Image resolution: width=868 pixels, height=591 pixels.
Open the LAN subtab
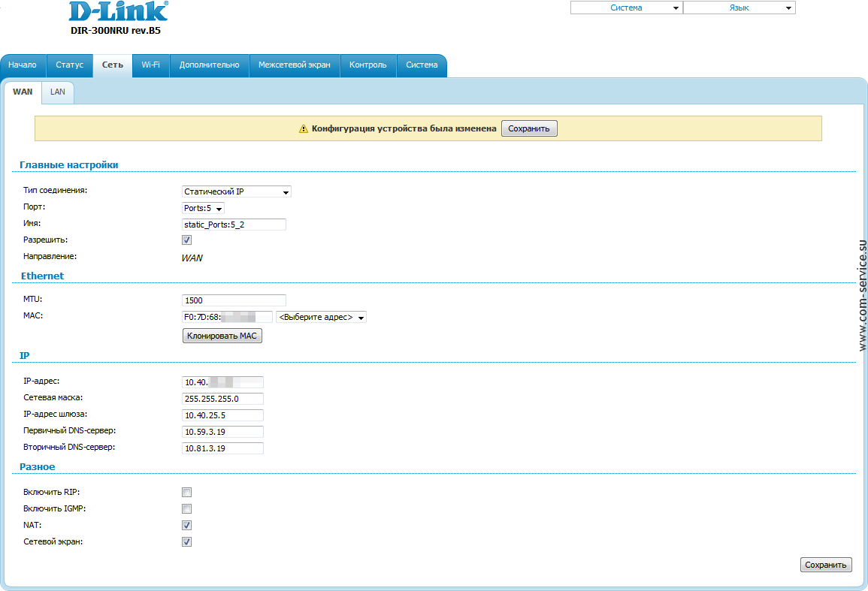click(58, 92)
